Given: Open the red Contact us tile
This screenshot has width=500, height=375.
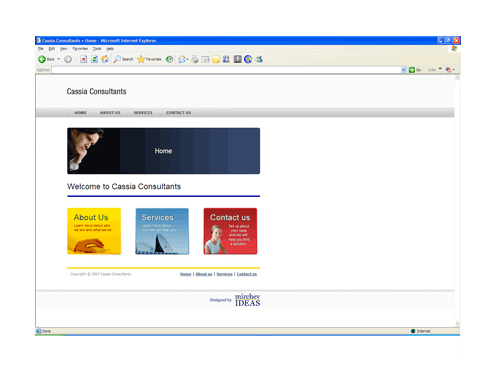Looking at the screenshot, I should [230, 231].
